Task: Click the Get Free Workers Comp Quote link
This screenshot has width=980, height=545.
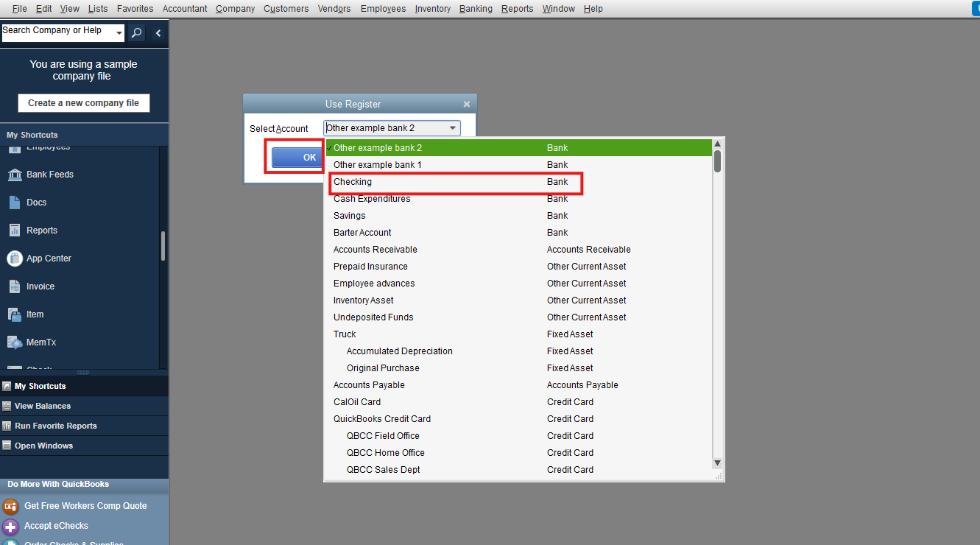Action: [85, 506]
